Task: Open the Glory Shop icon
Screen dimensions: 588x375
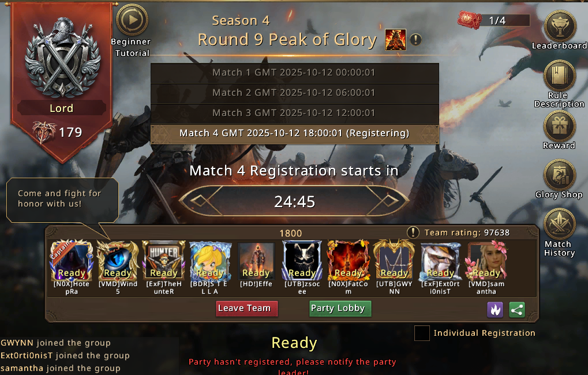Action: point(560,175)
